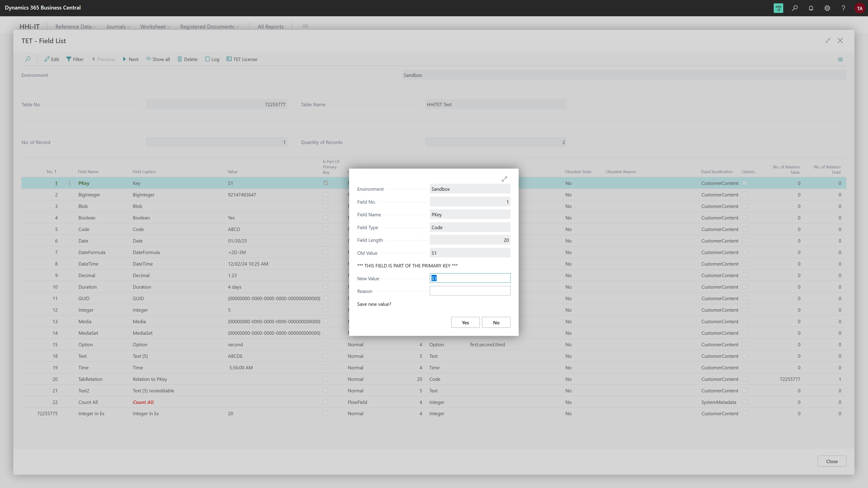Open the notifications bell
Screen dimensions: 868x488
(x=811, y=8)
